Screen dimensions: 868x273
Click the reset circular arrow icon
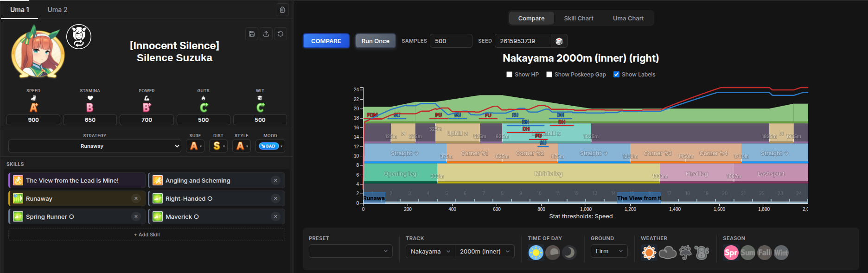[x=281, y=34]
